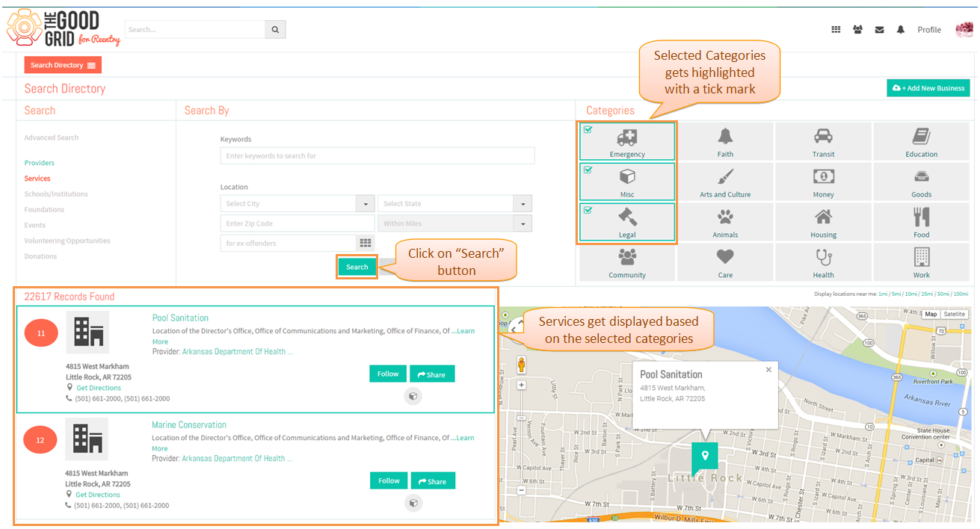Open the Search Directory menu button
The height and width of the screenshot is (529, 980).
pyautogui.click(x=63, y=65)
